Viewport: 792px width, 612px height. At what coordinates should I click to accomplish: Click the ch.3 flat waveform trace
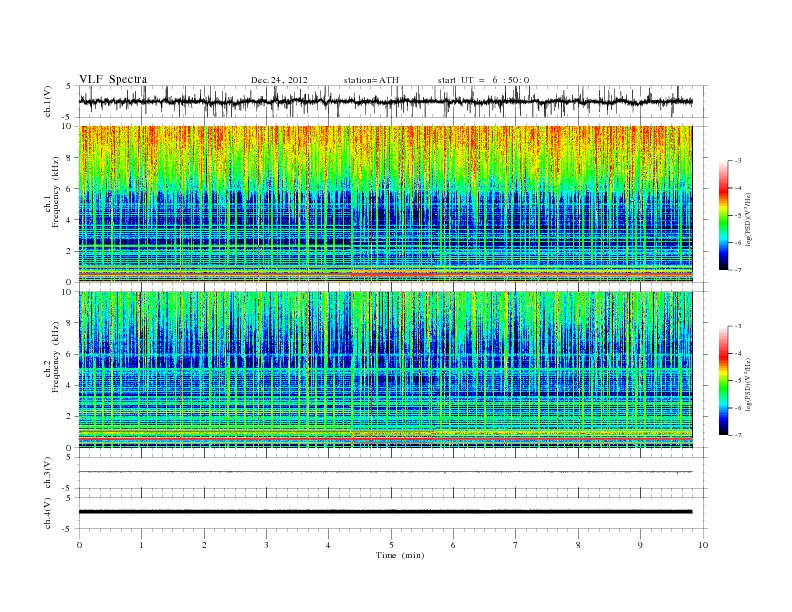click(386, 472)
